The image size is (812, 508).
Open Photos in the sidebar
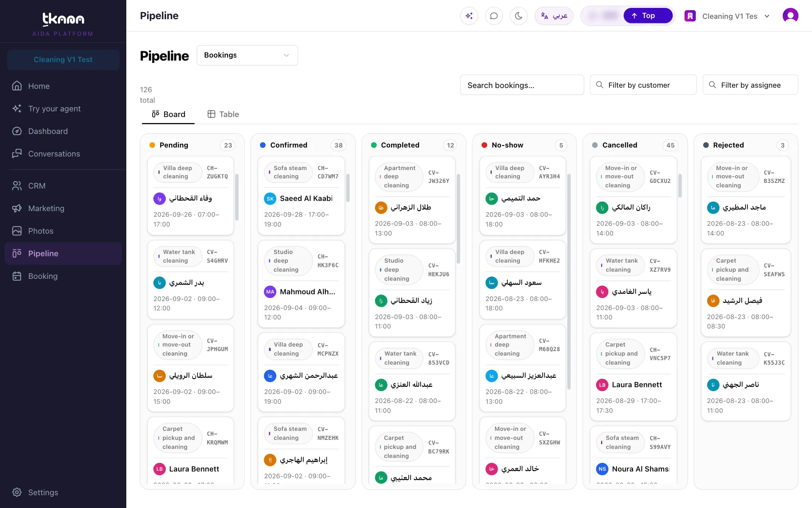point(63,231)
